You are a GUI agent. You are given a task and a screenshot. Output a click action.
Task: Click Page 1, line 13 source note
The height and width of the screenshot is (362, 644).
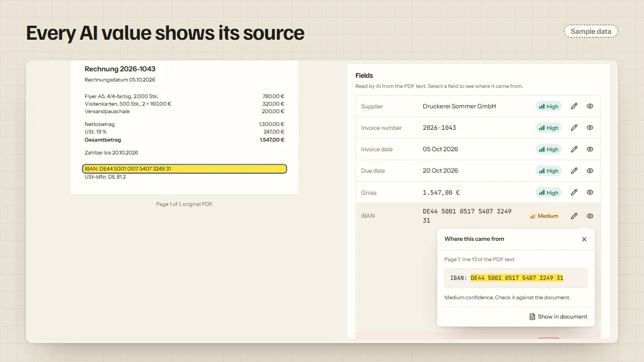pos(479,260)
